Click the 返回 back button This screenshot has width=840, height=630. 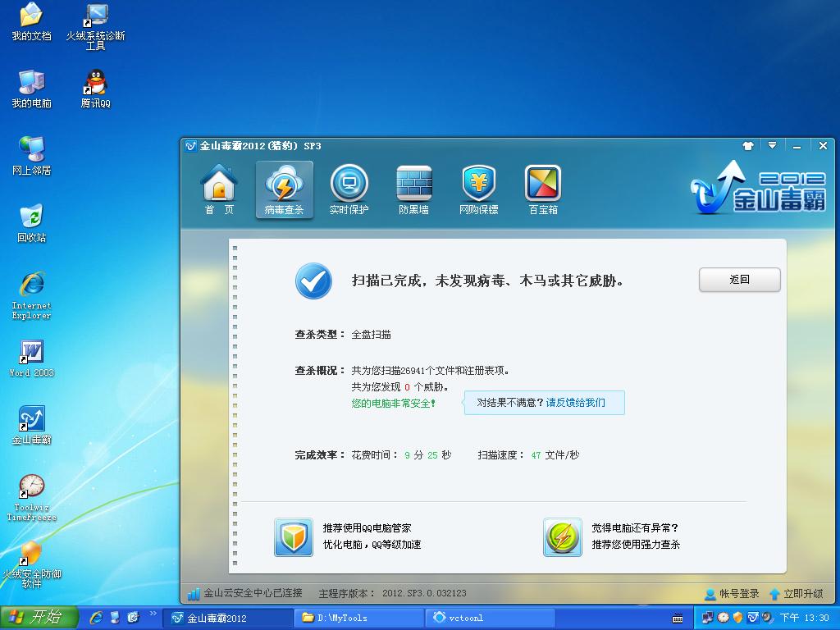739,280
